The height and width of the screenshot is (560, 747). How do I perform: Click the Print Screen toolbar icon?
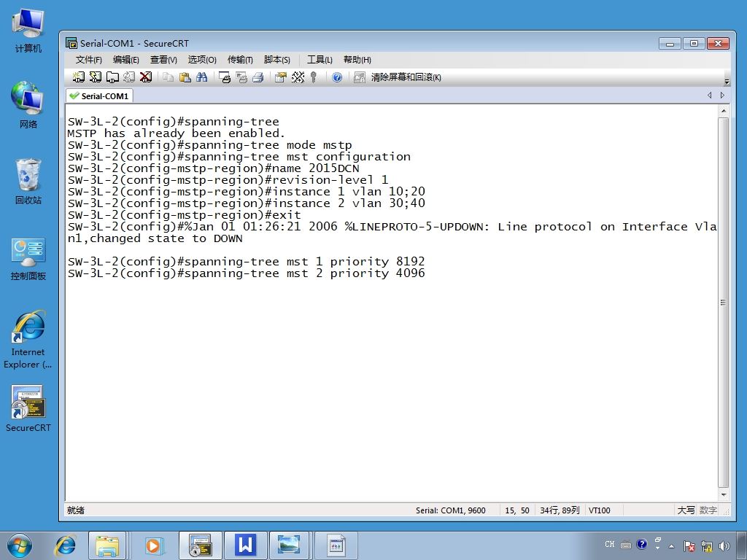225,77
